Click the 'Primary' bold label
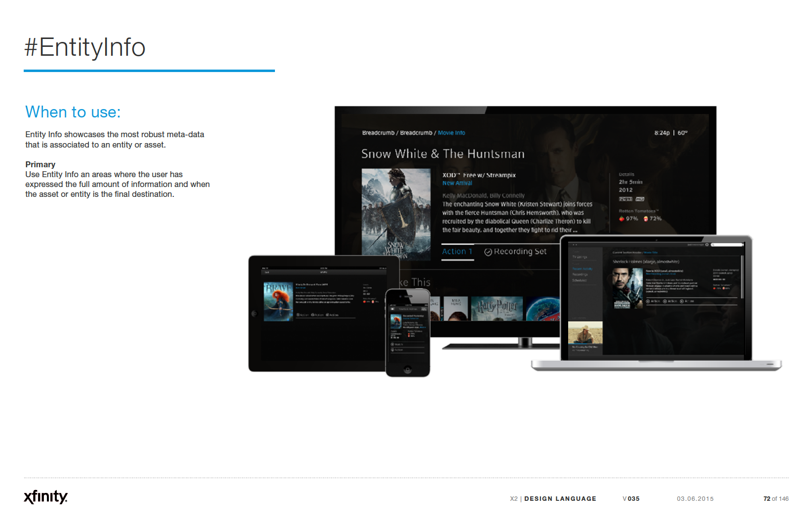The image size is (812, 525). click(x=40, y=164)
